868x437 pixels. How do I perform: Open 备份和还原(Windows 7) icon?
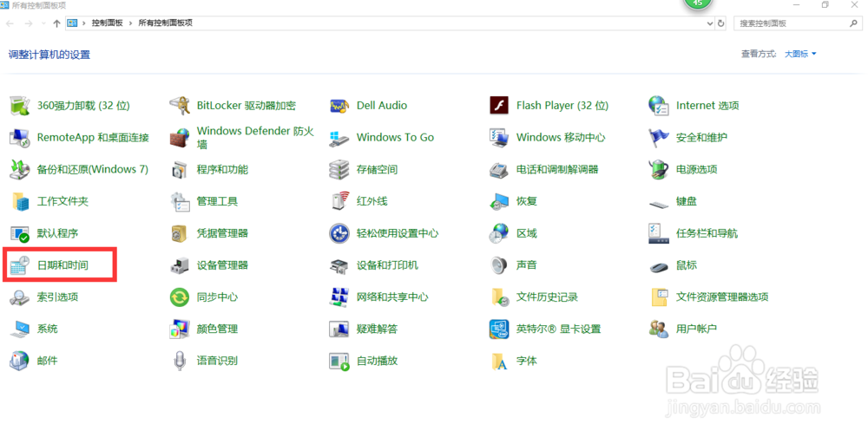click(20, 169)
